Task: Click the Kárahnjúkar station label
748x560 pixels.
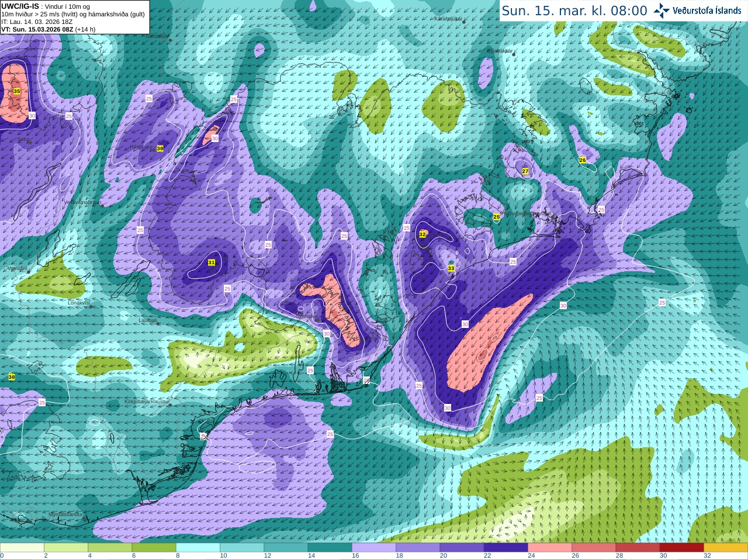Action: pos(448,19)
